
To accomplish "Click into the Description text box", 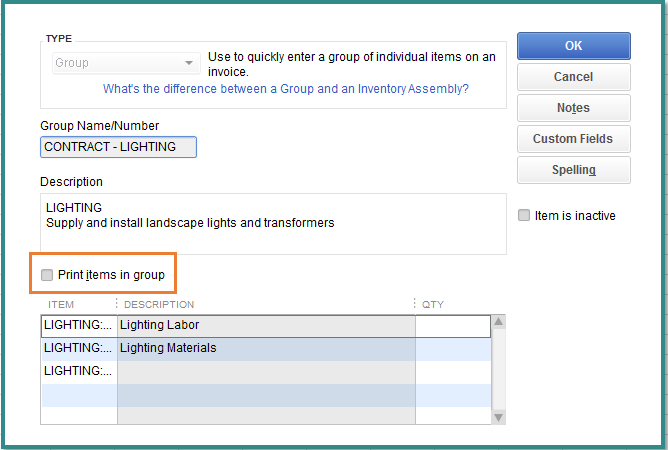I will [273, 224].
